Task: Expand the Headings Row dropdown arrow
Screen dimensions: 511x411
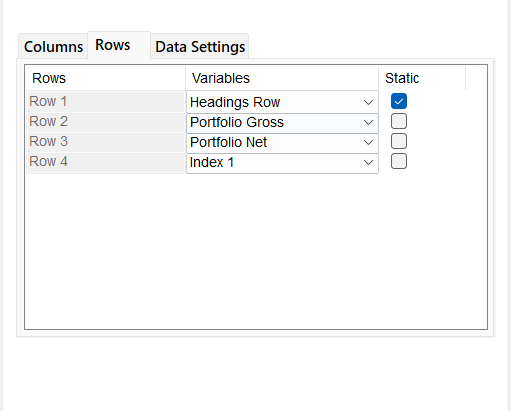Action: (368, 102)
